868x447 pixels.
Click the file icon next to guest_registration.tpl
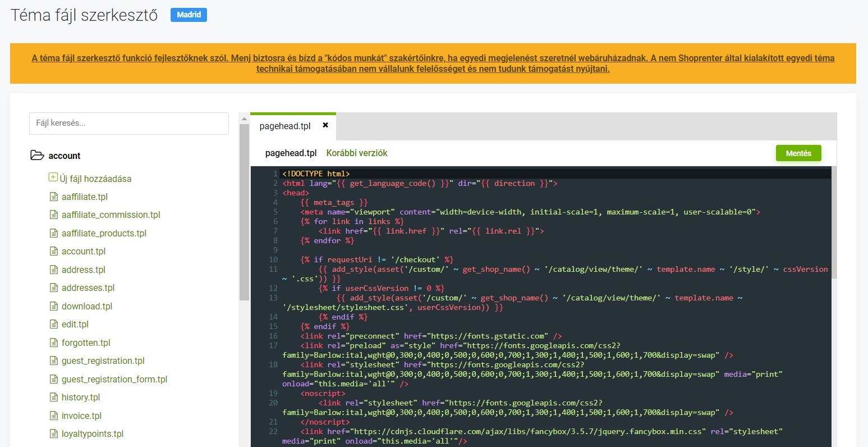click(54, 361)
